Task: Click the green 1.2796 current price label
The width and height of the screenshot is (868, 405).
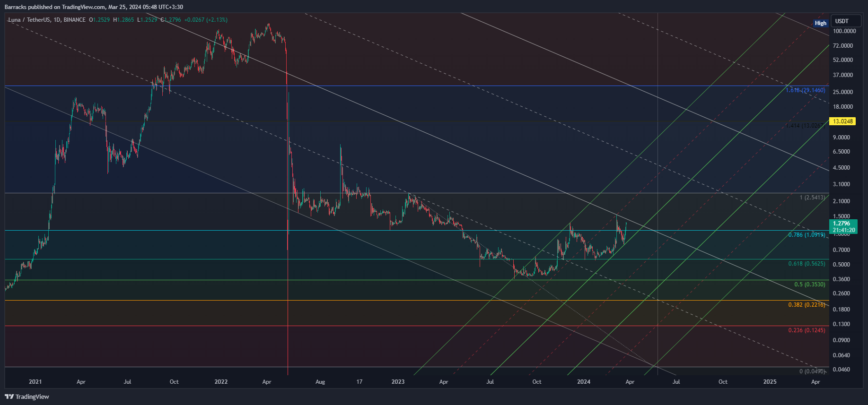Action: pos(842,224)
